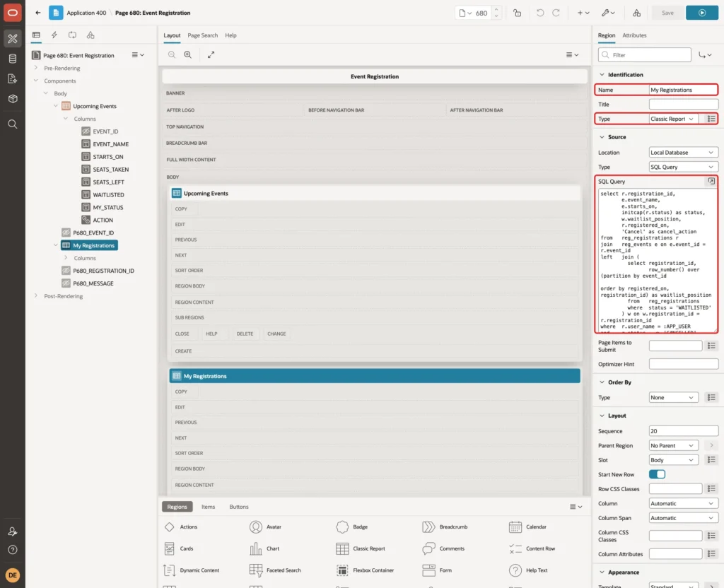Open Administration icon in sidebar
Image resolution: width=724 pixels, height=588 pixels.
click(x=13, y=531)
